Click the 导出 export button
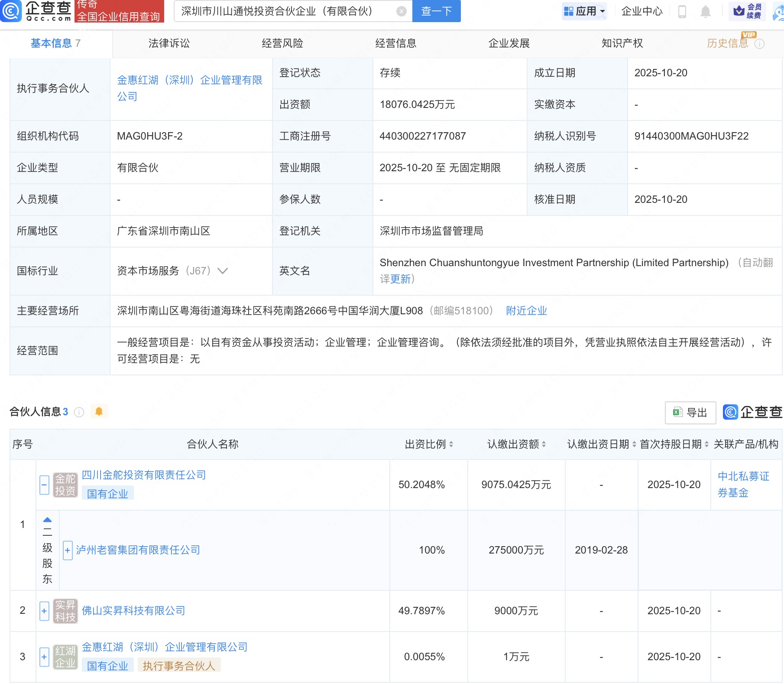Viewport: 784px width, 684px height. (x=690, y=412)
